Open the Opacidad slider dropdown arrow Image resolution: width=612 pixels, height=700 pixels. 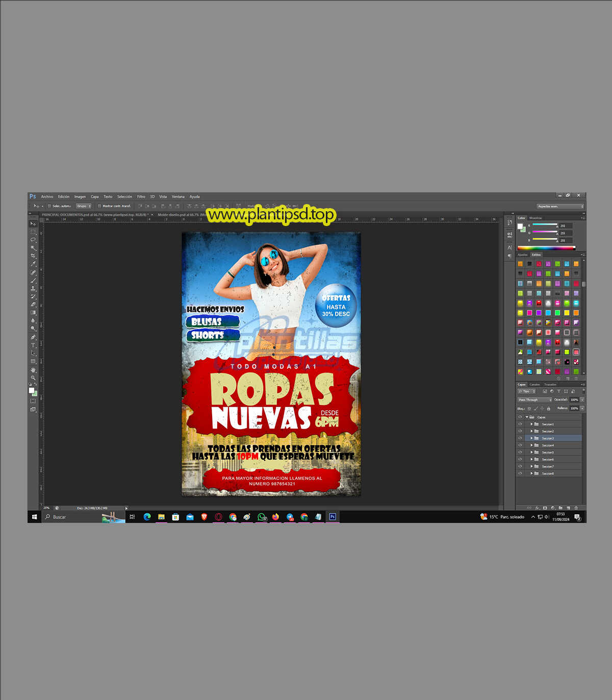pos(582,400)
